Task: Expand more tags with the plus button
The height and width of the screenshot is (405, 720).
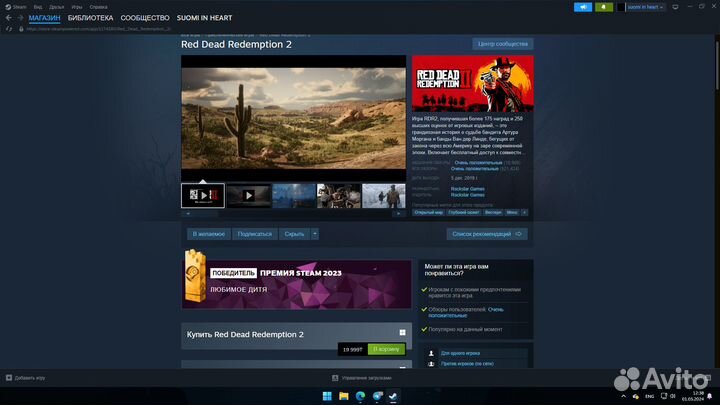Action: pos(524,213)
